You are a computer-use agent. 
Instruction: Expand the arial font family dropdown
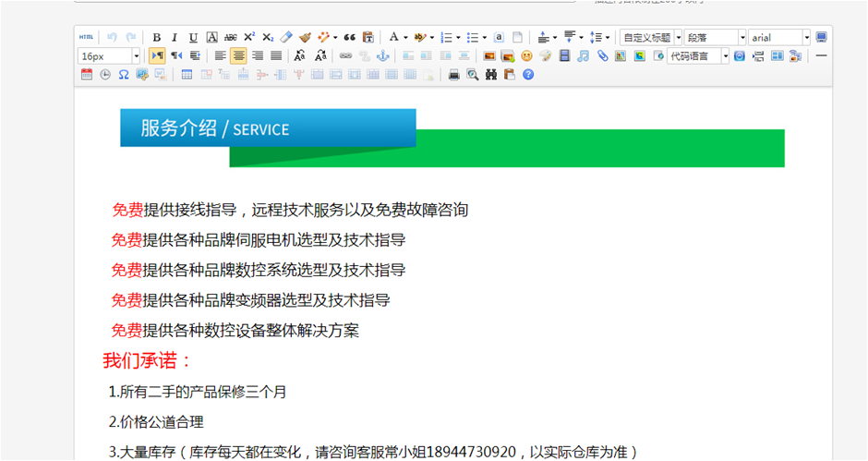[x=806, y=37]
